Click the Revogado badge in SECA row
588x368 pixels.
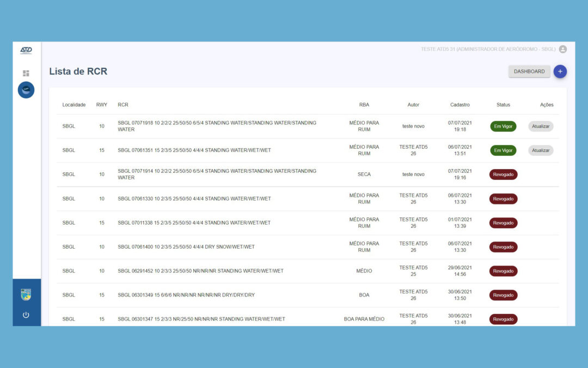click(x=503, y=174)
